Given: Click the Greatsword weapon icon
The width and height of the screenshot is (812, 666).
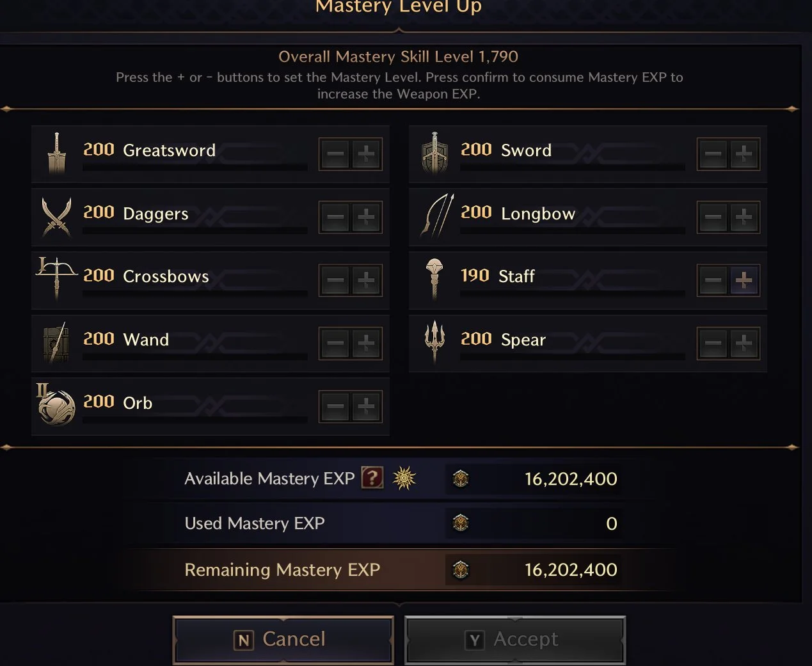Looking at the screenshot, I should [56, 154].
